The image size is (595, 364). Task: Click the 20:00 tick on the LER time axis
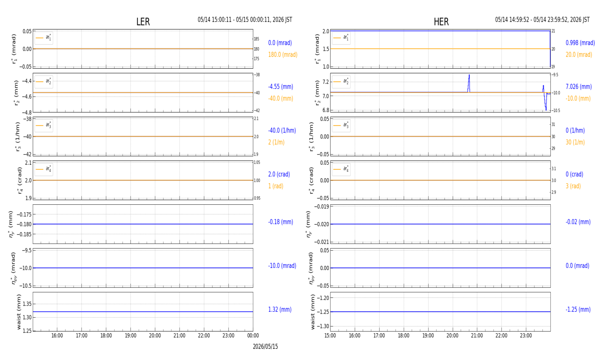coord(155,336)
